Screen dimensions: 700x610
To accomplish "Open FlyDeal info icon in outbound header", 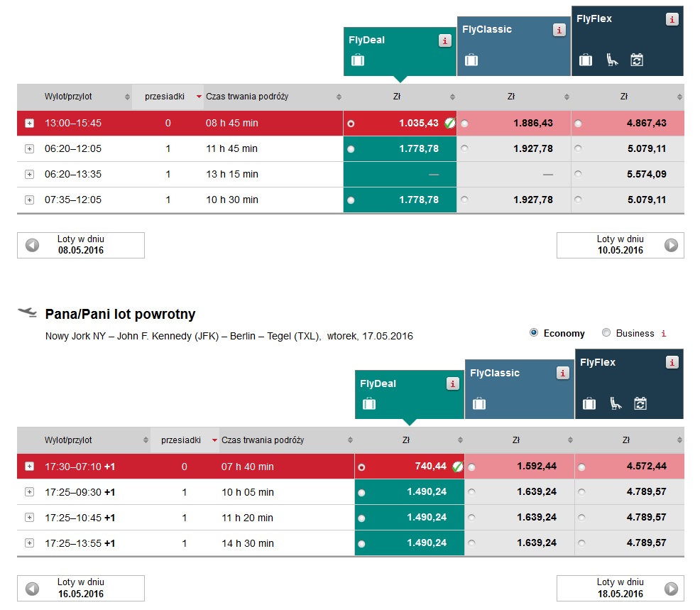I will (444, 40).
